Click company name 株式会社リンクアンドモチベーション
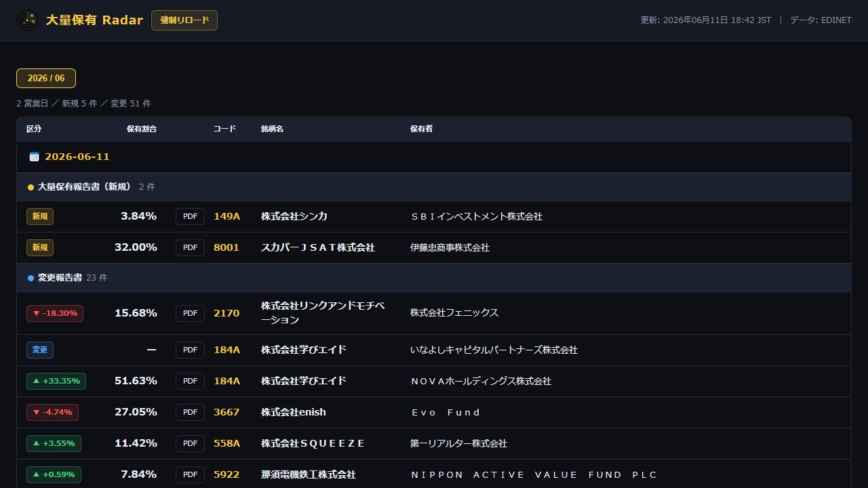This screenshot has height=488, width=868. click(323, 313)
